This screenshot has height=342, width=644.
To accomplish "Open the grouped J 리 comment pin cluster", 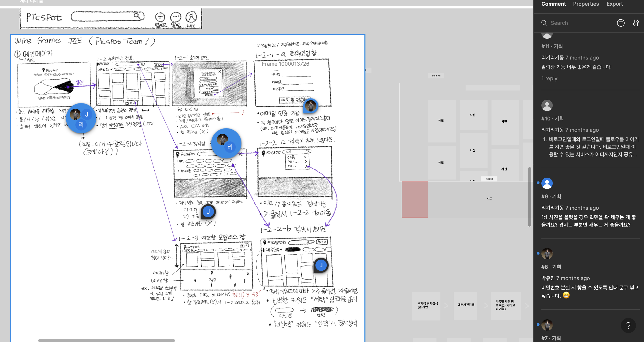I will point(81,118).
